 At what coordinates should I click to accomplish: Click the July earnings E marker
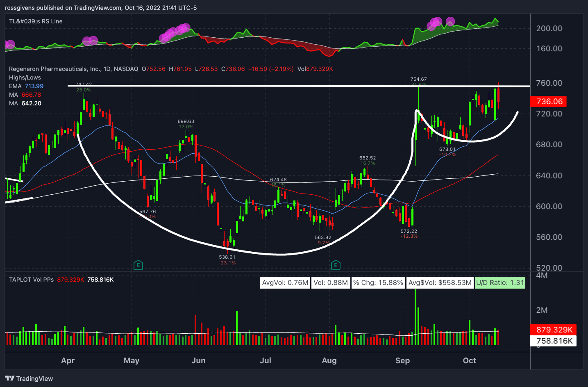point(336,265)
